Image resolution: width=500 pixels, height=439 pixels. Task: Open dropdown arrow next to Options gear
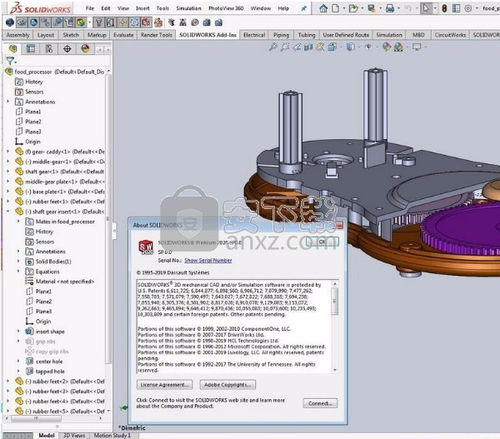[x=477, y=8]
